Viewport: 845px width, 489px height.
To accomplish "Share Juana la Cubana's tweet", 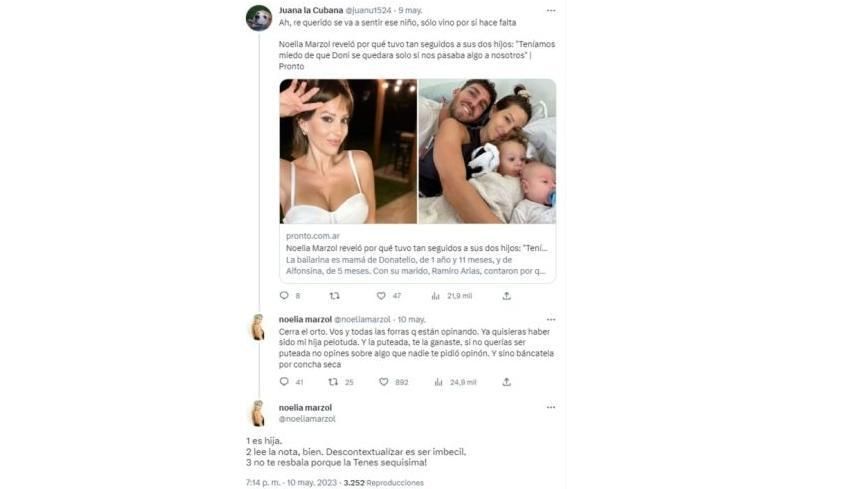I will [507, 296].
